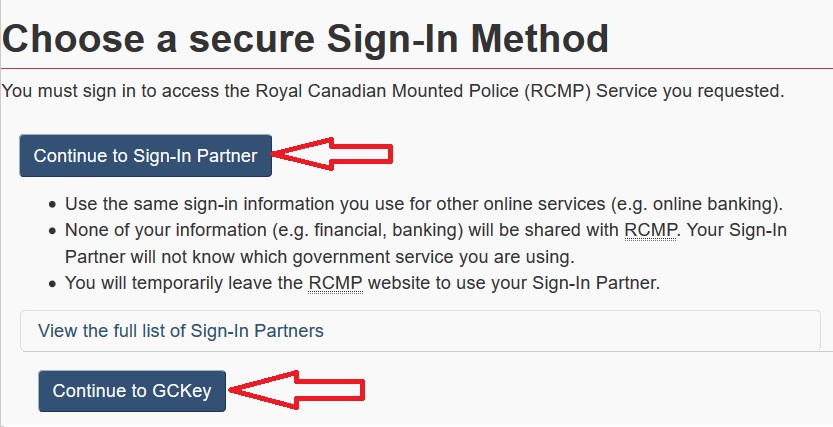This screenshot has height=427, width=833.
Task: Click bullet dot before "Use the same sign-in"
Action: pos(53,204)
